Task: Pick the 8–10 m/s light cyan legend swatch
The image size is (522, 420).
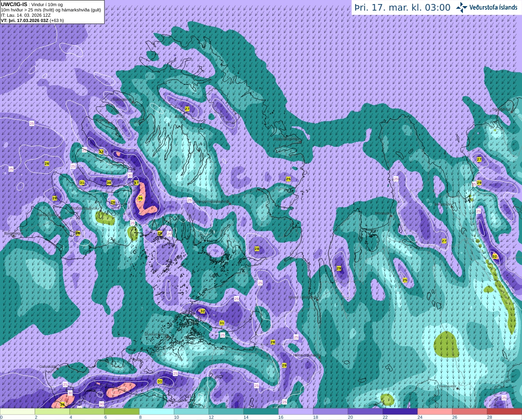Action: coord(157,411)
